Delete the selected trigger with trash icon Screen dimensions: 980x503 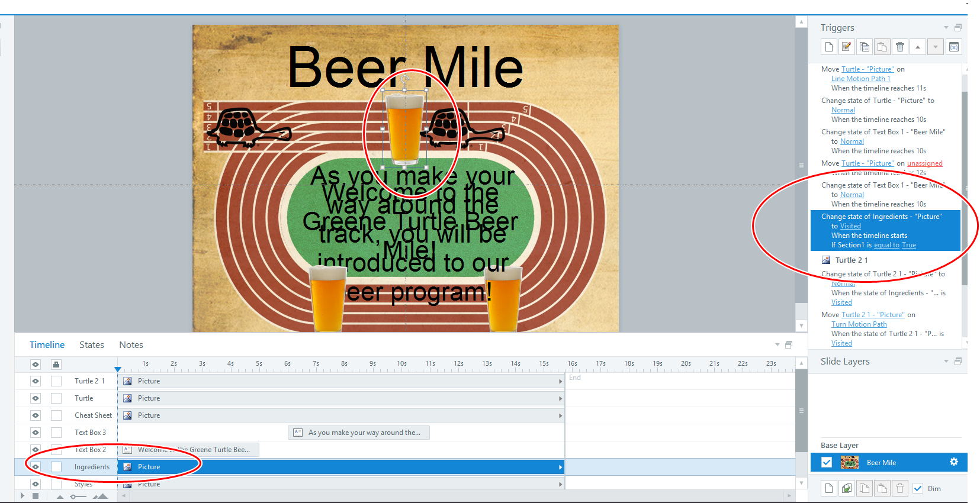click(x=900, y=47)
